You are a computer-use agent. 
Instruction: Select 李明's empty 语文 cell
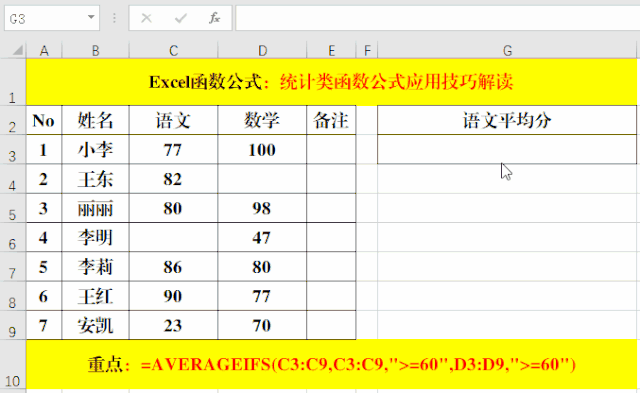pos(173,238)
